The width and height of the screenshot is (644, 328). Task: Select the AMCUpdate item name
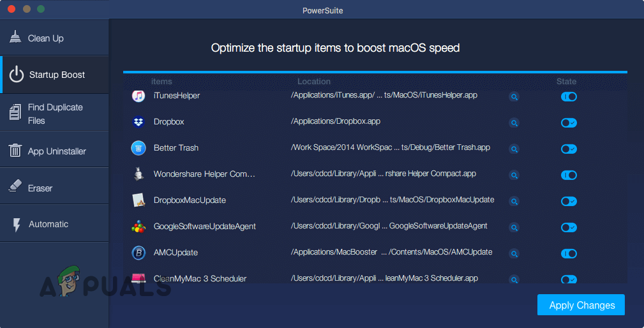tap(176, 253)
